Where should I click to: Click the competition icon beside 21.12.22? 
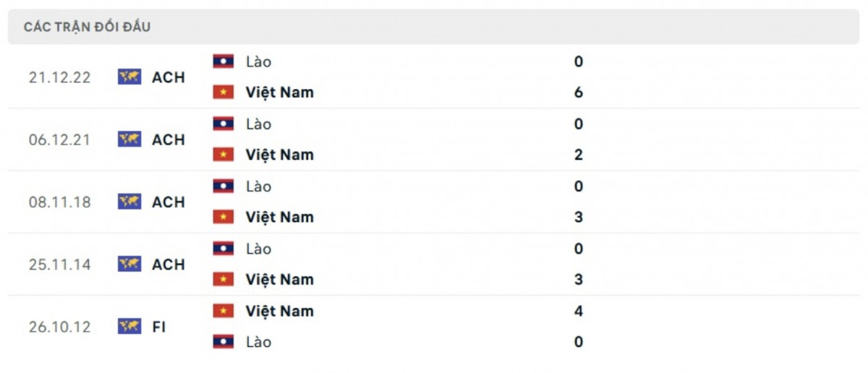tap(129, 77)
